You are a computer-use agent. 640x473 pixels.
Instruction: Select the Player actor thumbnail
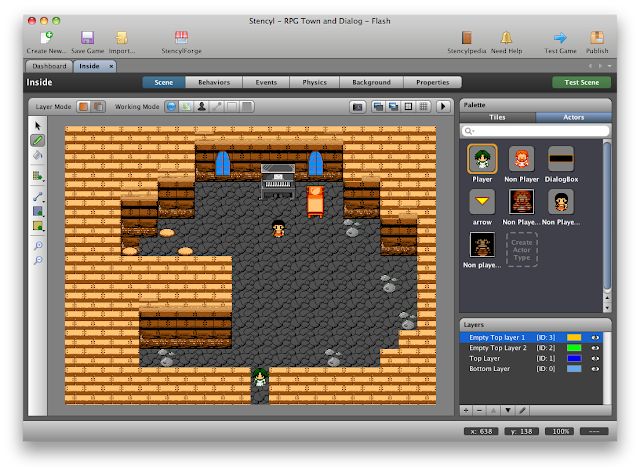point(482,159)
